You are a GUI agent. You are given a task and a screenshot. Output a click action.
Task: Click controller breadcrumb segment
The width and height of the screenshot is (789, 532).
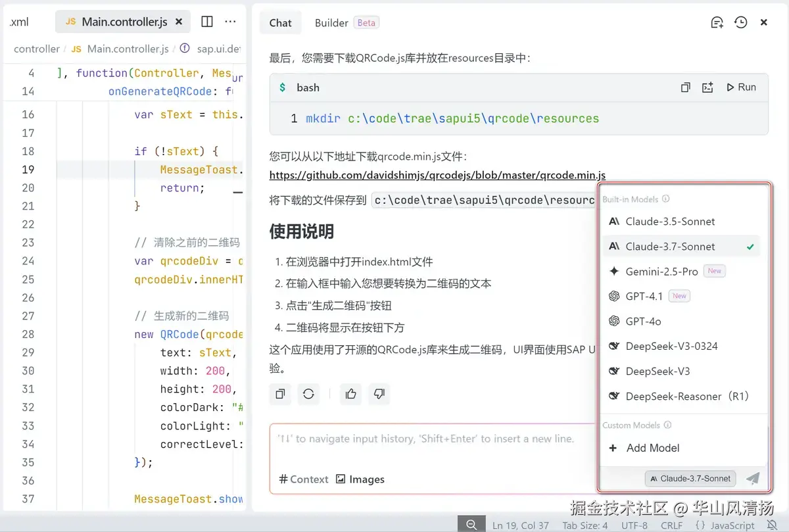coord(37,49)
